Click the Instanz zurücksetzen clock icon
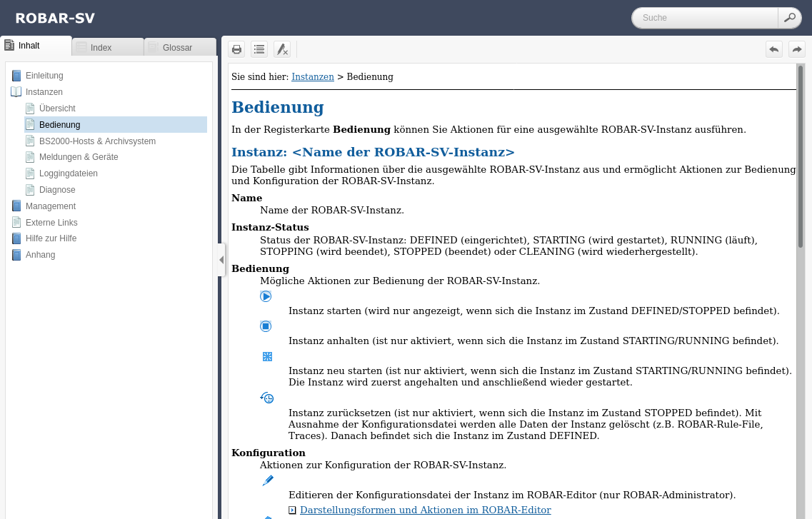The image size is (812, 519). coord(266,398)
